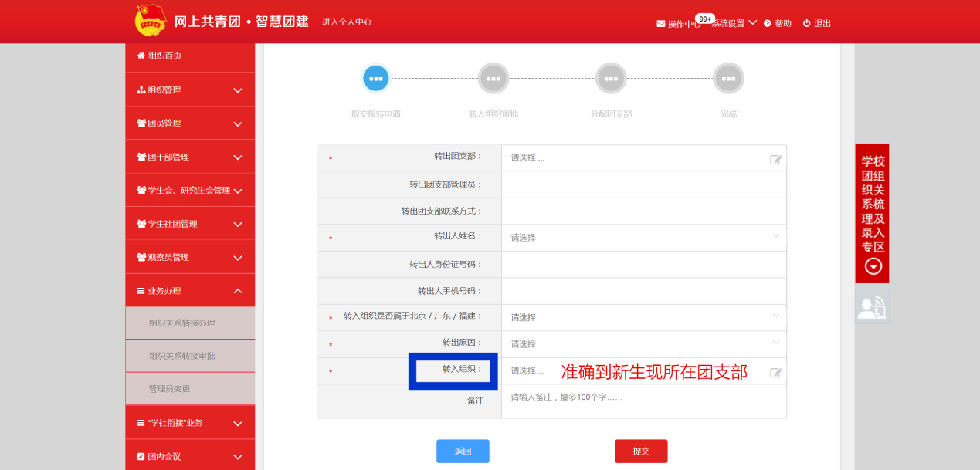The image size is (980, 470).
Task: Click edit icon in 转出团支部 field
Action: (x=775, y=160)
